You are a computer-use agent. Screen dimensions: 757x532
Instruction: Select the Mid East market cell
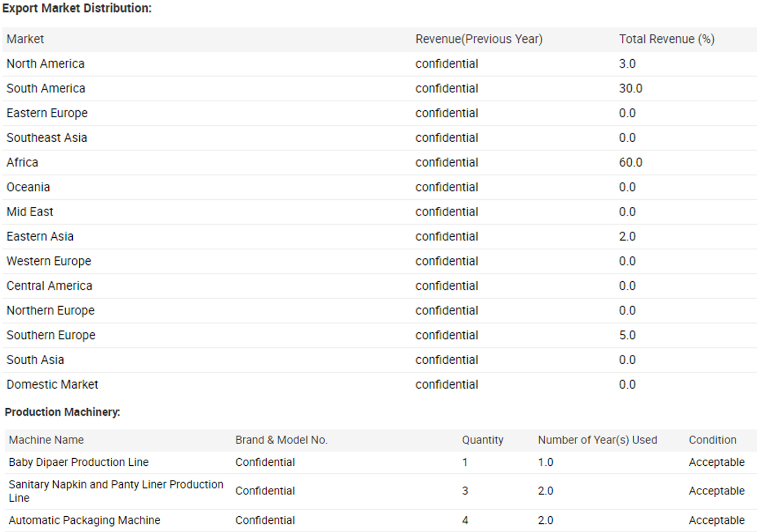pyautogui.click(x=30, y=212)
